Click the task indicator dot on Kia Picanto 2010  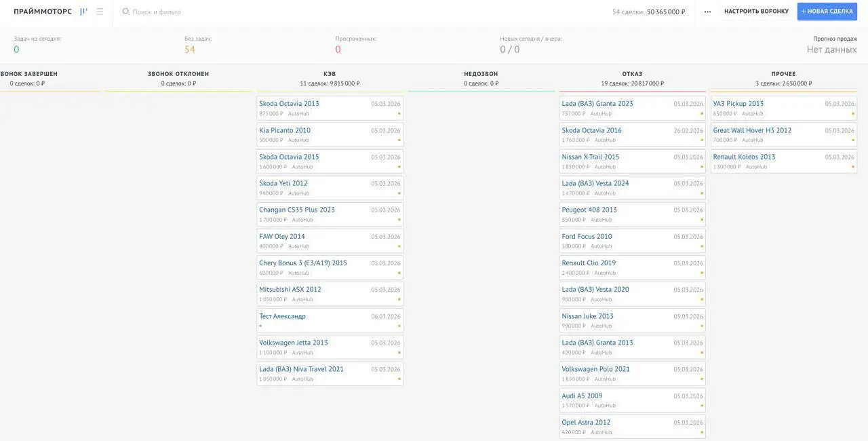click(x=399, y=140)
